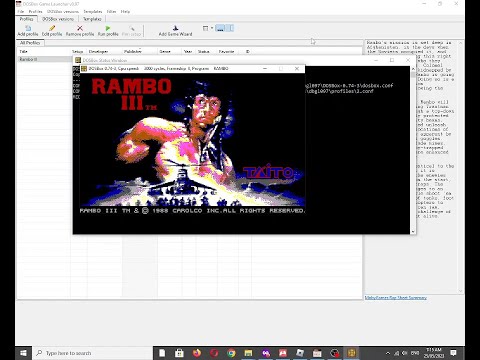Viewport: 480px width, 360px height.
Task: Click the active DOSBox taskbar icon
Action: (352, 353)
